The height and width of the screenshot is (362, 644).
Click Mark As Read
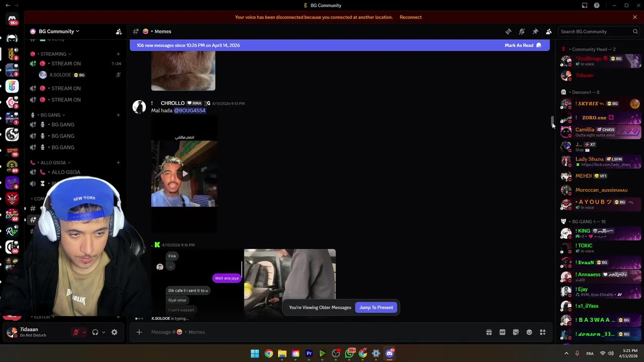523,45
